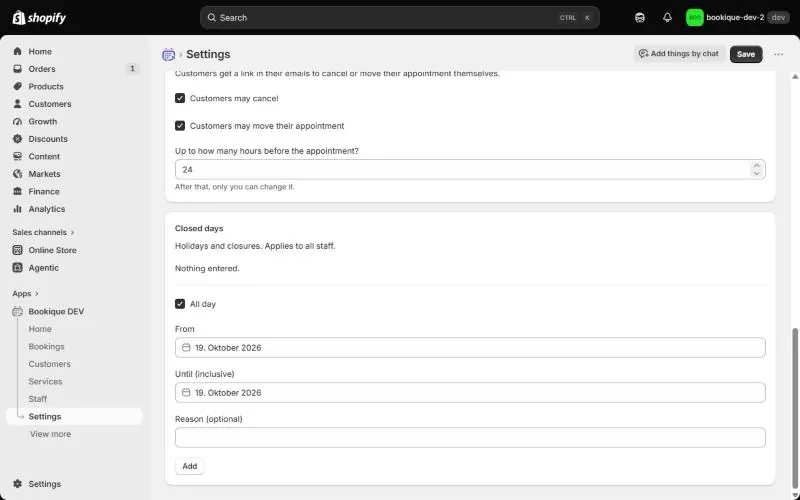This screenshot has width=800, height=500.
Task: Click the Products tag icon
Action: click(x=18, y=86)
